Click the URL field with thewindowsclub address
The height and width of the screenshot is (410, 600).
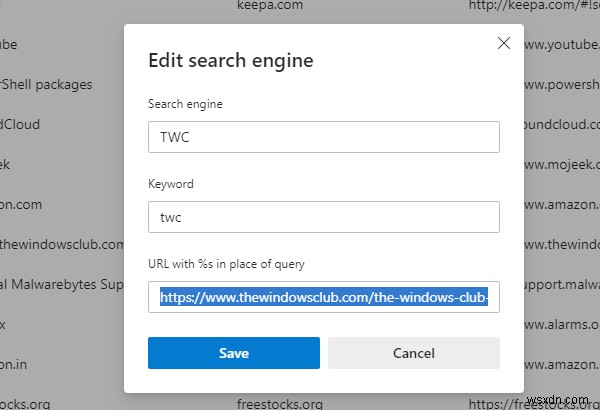(x=324, y=297)
